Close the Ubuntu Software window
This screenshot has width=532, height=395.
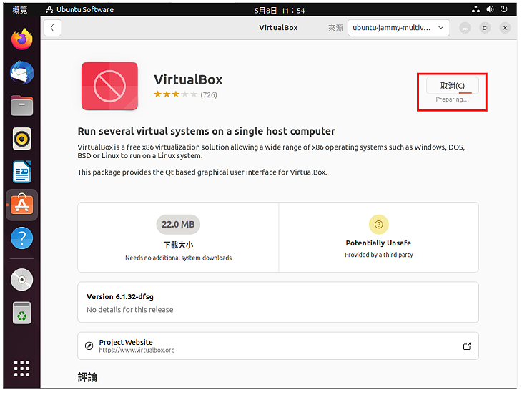pyautogui.click(x=506, y=28)
